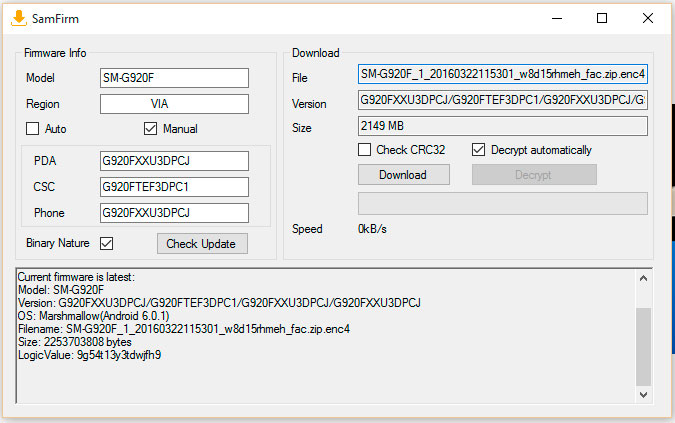Select the File name field
Viewport: 675px width, 423px height.
pos(503,74)
